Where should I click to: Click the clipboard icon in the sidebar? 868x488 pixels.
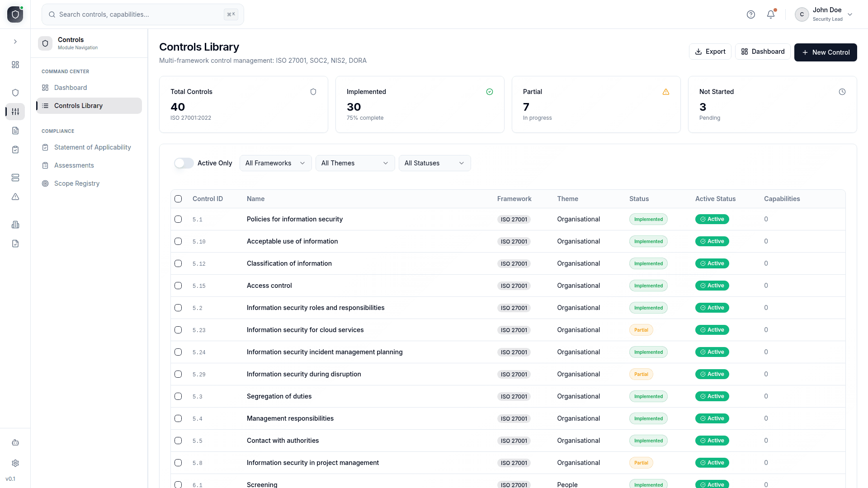[x=15, y=150]
